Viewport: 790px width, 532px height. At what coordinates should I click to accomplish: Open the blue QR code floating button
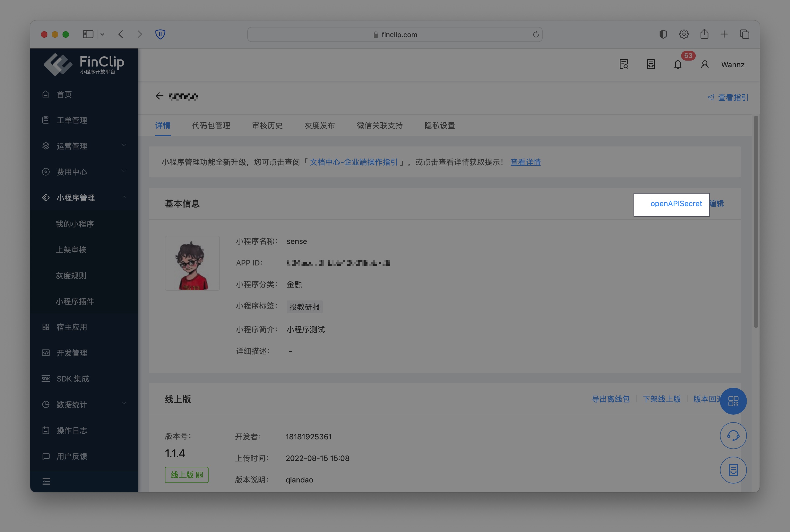[x=733, y=401]
